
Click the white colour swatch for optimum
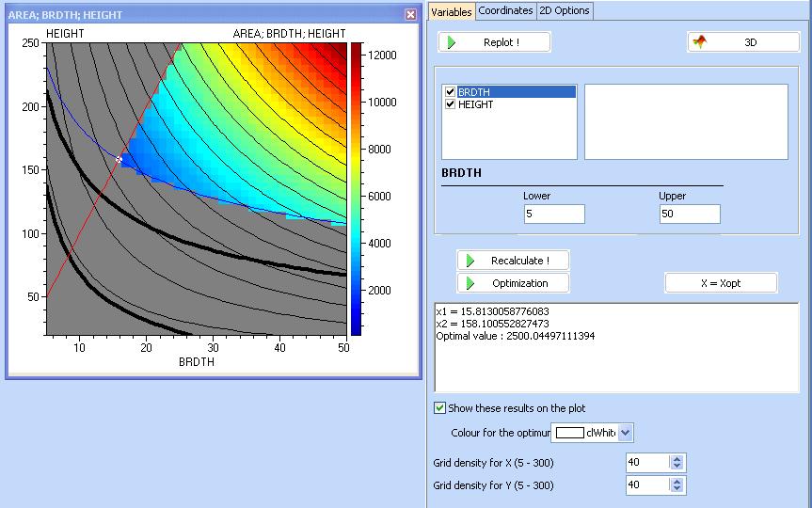coord(569,433)
